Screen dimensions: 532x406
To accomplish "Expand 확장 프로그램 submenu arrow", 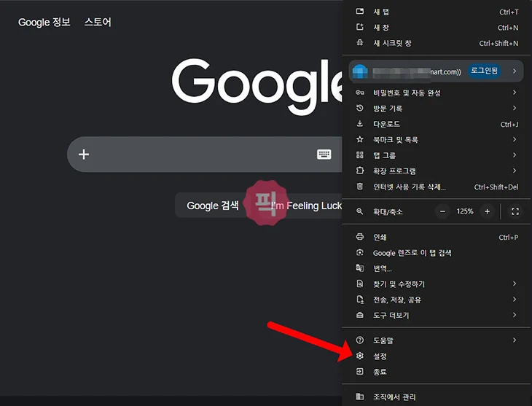I will click(515, 171).
